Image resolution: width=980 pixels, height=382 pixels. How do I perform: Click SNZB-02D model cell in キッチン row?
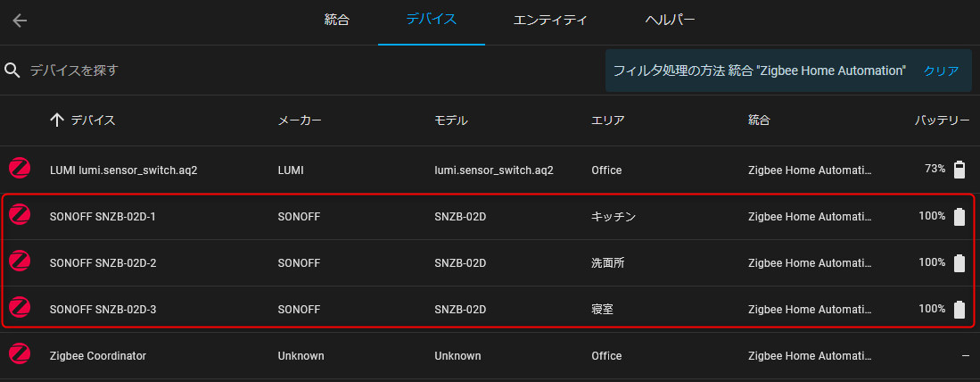[461, 216]
